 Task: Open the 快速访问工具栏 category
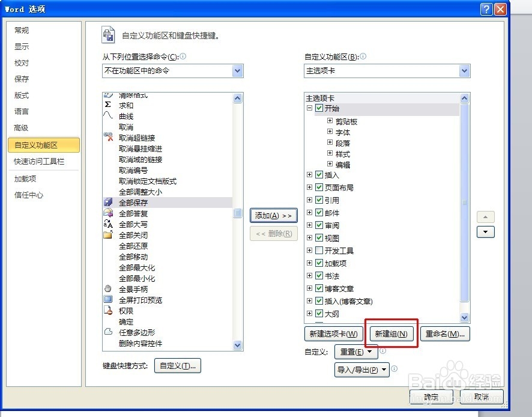[x=39, y=161]
